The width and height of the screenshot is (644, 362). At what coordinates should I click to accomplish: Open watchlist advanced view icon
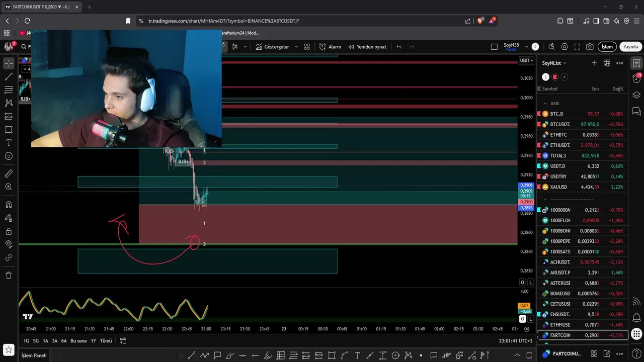click(607, 63)
